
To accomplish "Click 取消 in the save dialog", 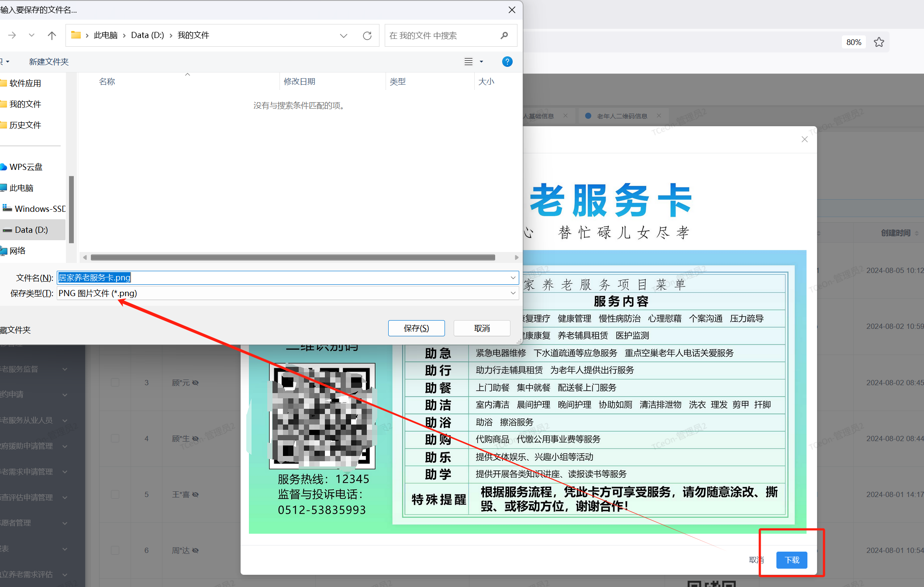I will (x=482, y=328).
